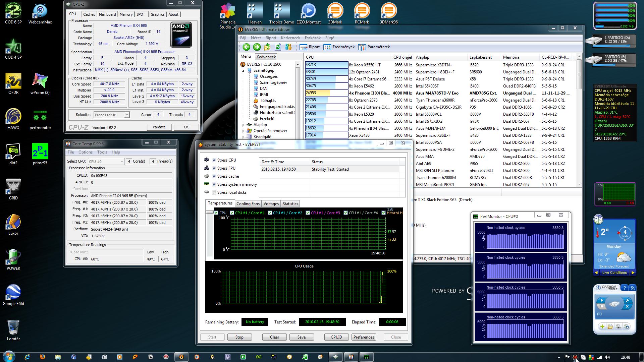Toggle Stress CPU checkbox
Viewport: 644px width, 362px height.
pos(214,160)
